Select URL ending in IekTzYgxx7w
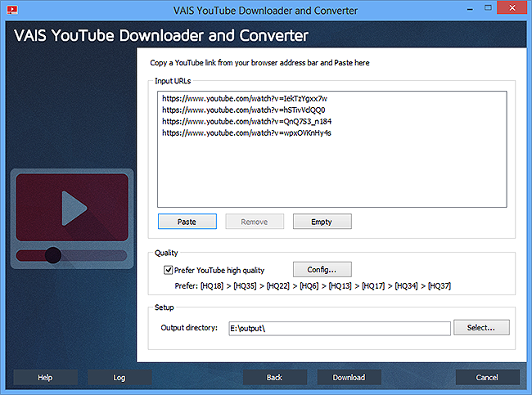 tap(244, 99)
